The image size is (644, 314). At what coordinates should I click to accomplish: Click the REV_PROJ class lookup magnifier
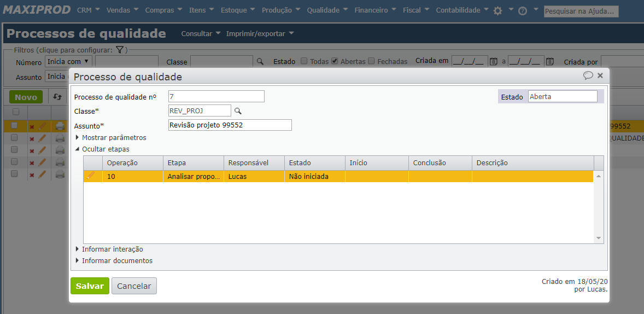pos(238,111)
